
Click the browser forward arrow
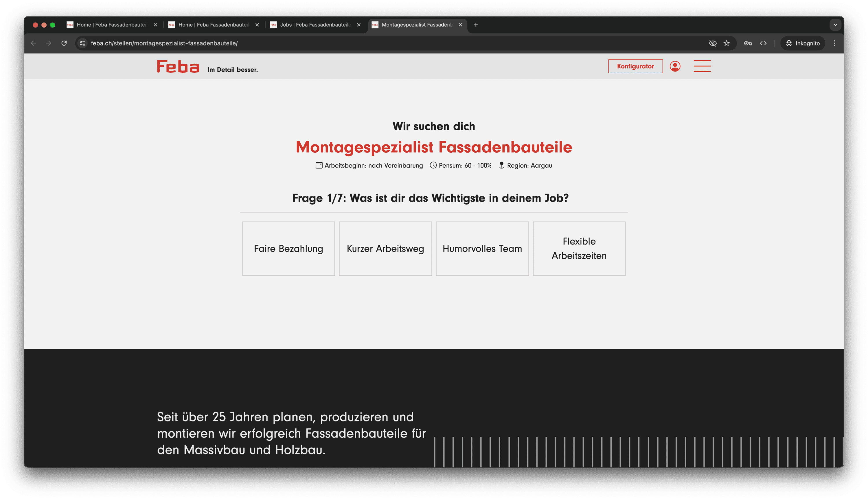tap(49, 43)
